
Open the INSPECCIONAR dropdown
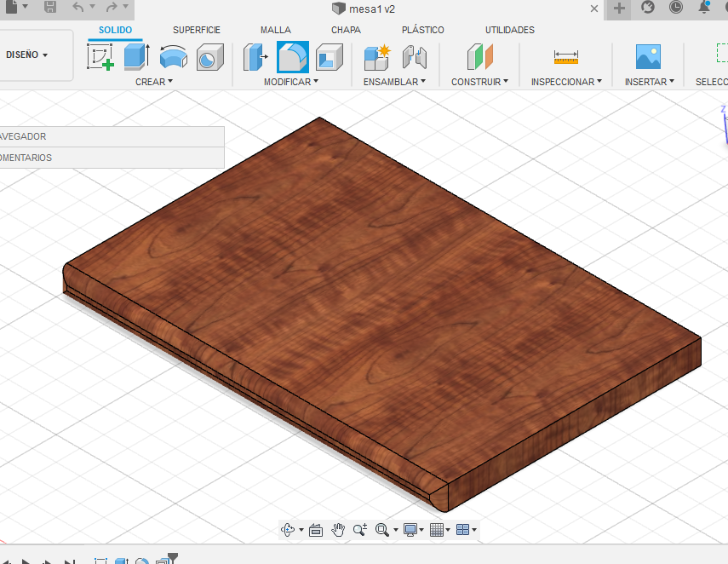(566, 82)
